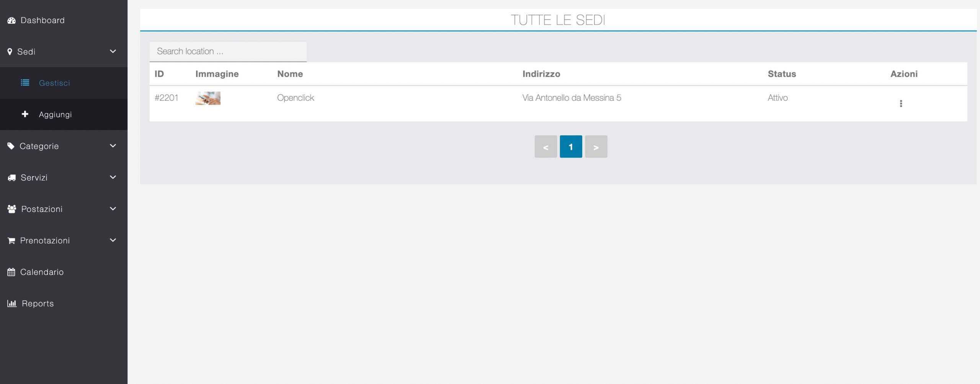Collapse the Sedi submenu chevron
This screenshot has width=980, height=384.
(x=113, y=51)
